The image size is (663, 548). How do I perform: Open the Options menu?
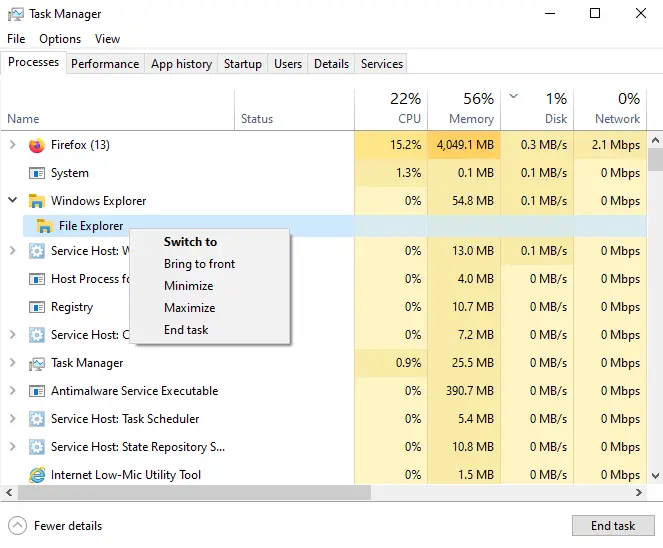click(x=60, y=39)
